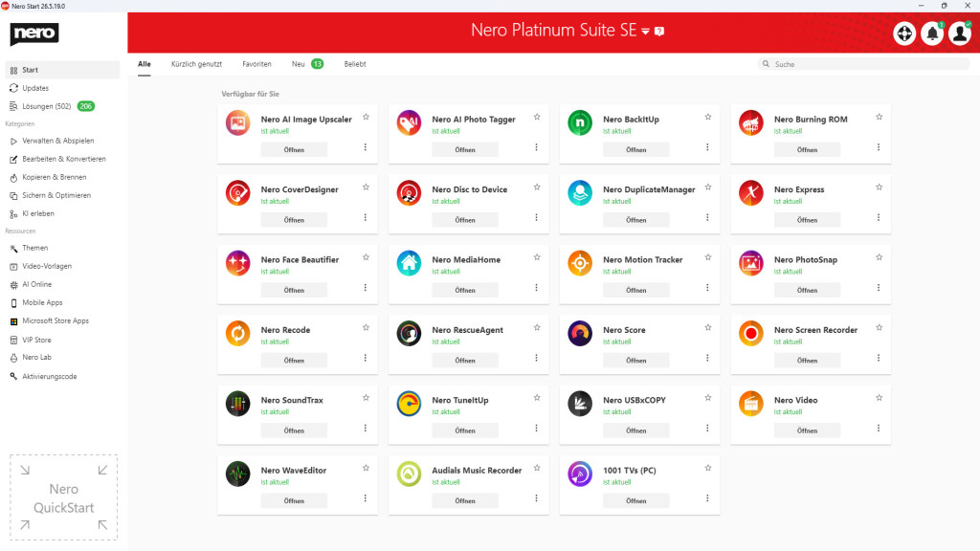
Task: Mark Nero Express as a favorite
Action: 879,186
